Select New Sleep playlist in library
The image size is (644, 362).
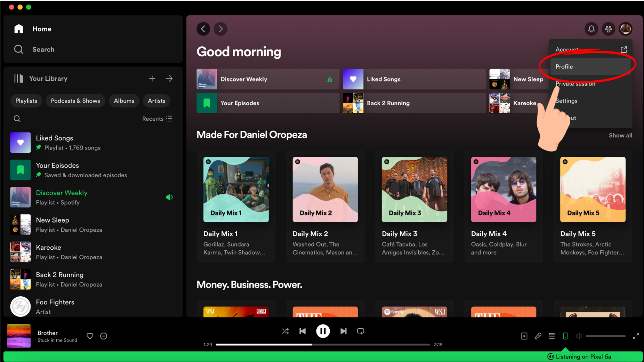tap(93, 225)
